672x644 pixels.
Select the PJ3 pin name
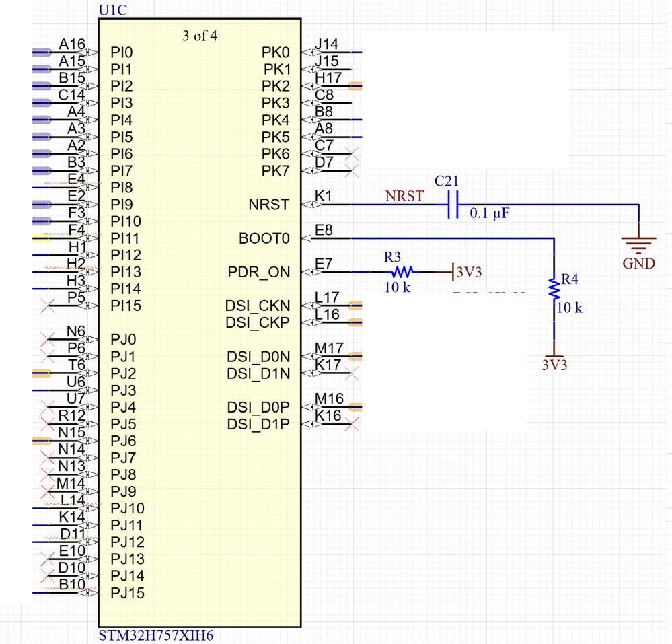coord(123,390)
